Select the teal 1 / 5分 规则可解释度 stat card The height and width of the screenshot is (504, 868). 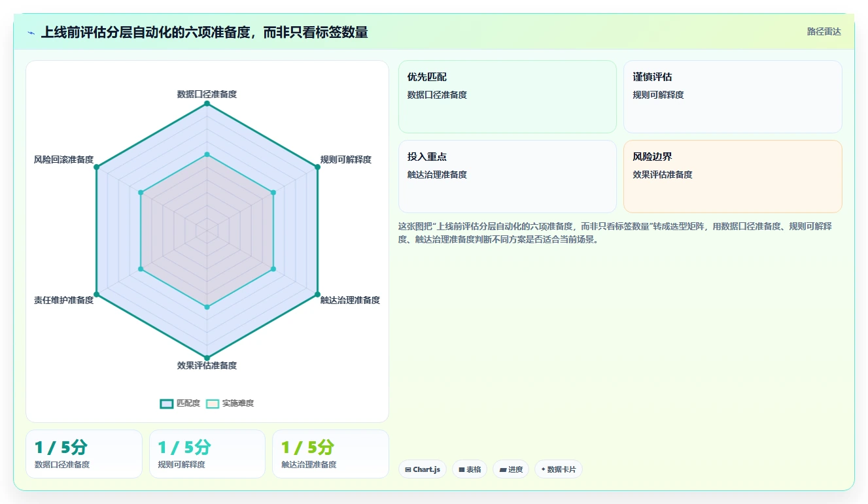(207, 454)
